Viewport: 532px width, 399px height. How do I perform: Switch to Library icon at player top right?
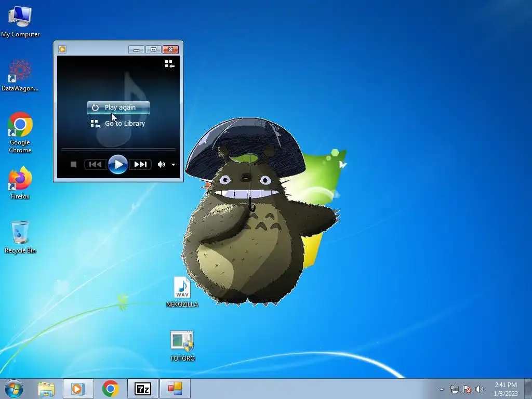(170, 64)
